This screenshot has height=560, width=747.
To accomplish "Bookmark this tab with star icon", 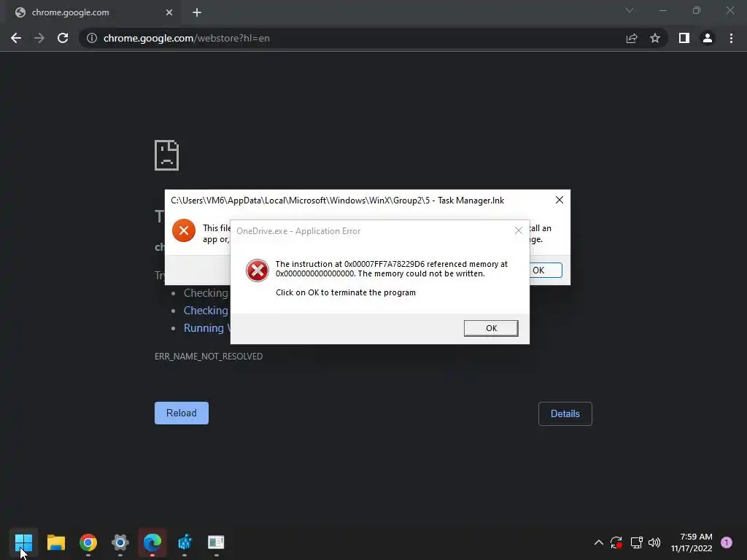I will click(655, 38).
